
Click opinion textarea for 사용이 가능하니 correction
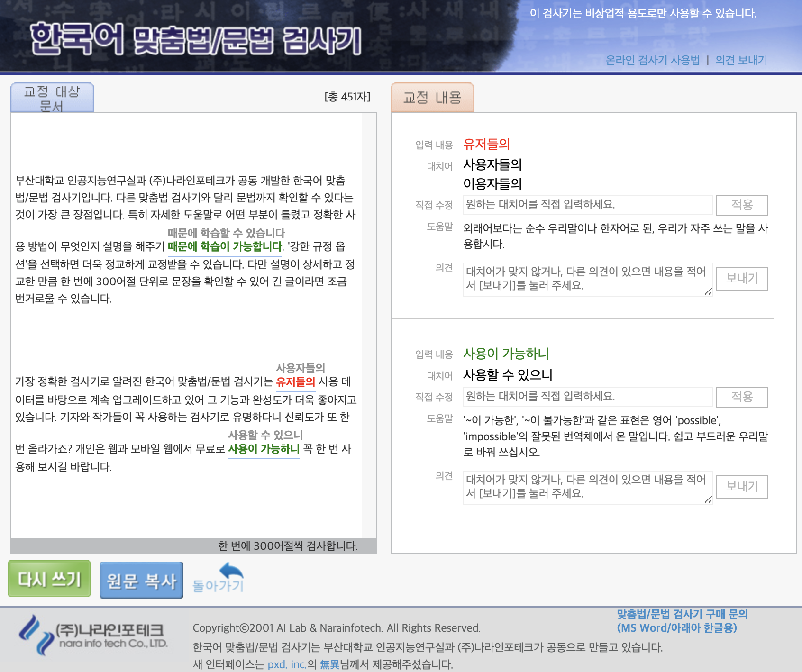[588, 487]
